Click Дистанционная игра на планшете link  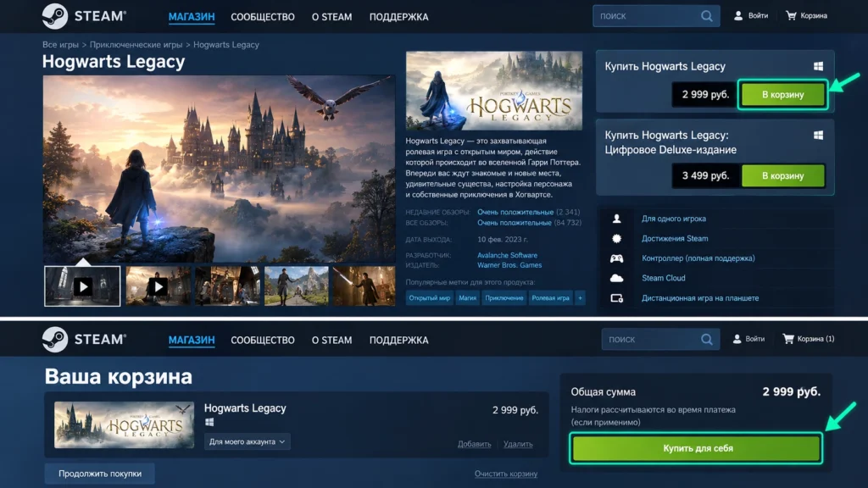[x=700, y=298]
